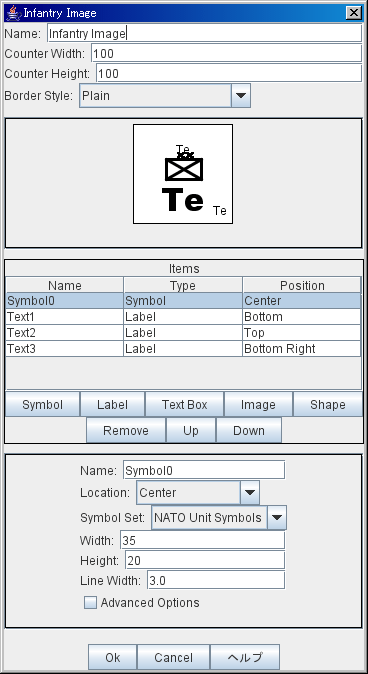Click the counter preview image
Screen dimensions: 368x674
coord(183,174)
